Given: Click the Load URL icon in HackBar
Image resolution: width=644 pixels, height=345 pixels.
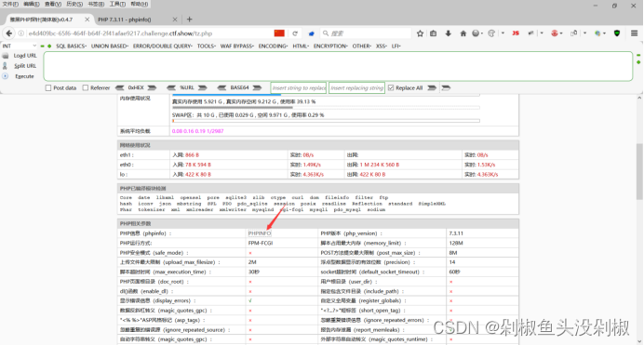Looking at the screenshot, I should [x=6, y=56].
